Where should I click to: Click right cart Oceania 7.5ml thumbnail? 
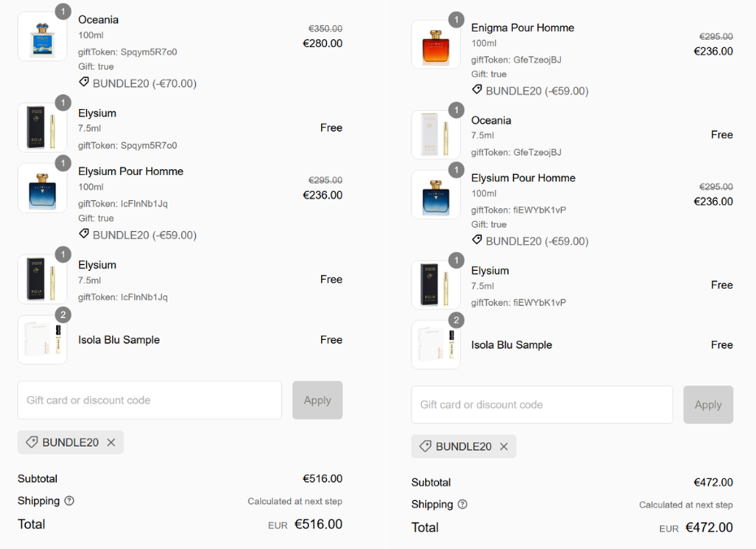[436, 135]
